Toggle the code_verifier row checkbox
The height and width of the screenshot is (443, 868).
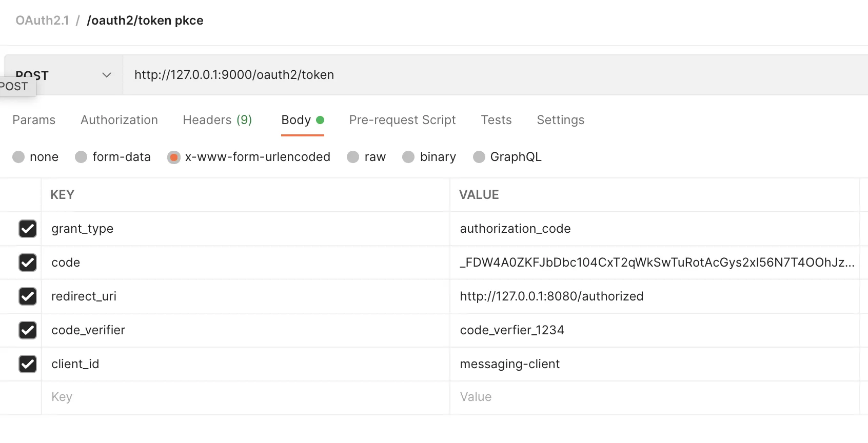[x=28, y=330]
